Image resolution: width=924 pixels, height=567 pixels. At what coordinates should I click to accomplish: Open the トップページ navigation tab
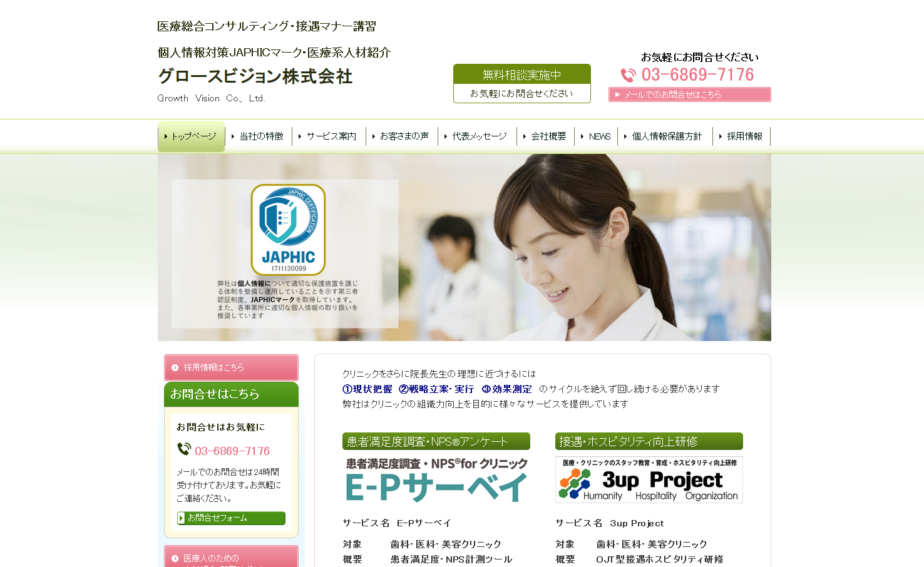point(191,136)
